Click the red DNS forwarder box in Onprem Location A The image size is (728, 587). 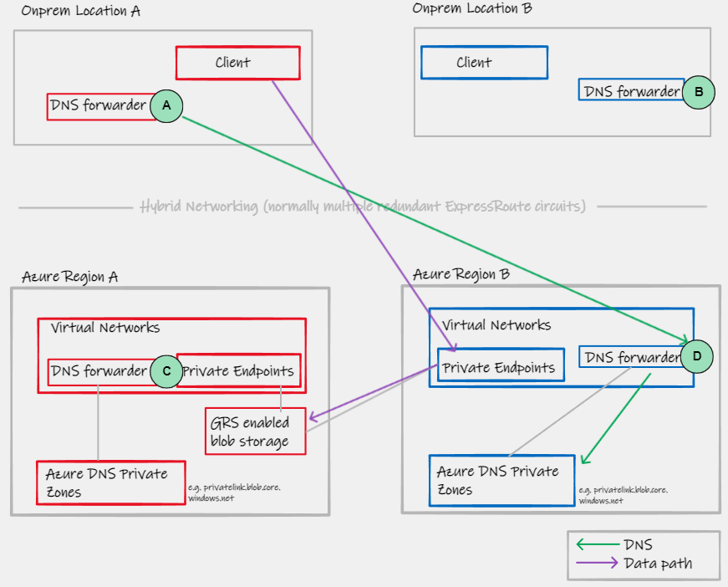click(99, 106)
